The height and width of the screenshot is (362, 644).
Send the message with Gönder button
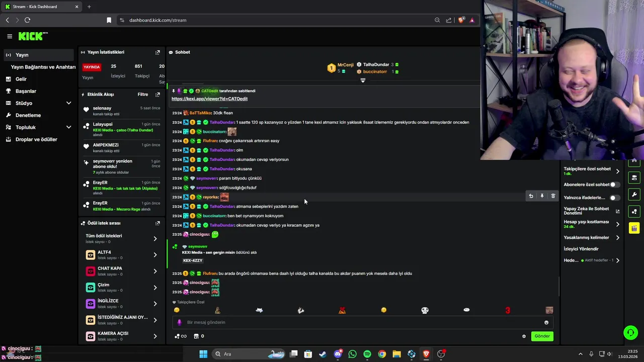(x=542, y=336)
